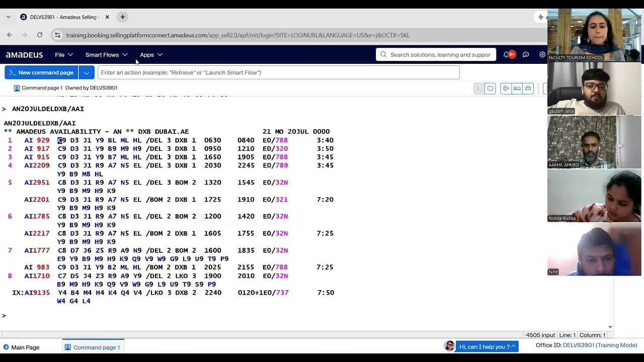Click the AAKHIL AHMED video thumbnail
The image size is (644, 362).
(x=594, y=142)
